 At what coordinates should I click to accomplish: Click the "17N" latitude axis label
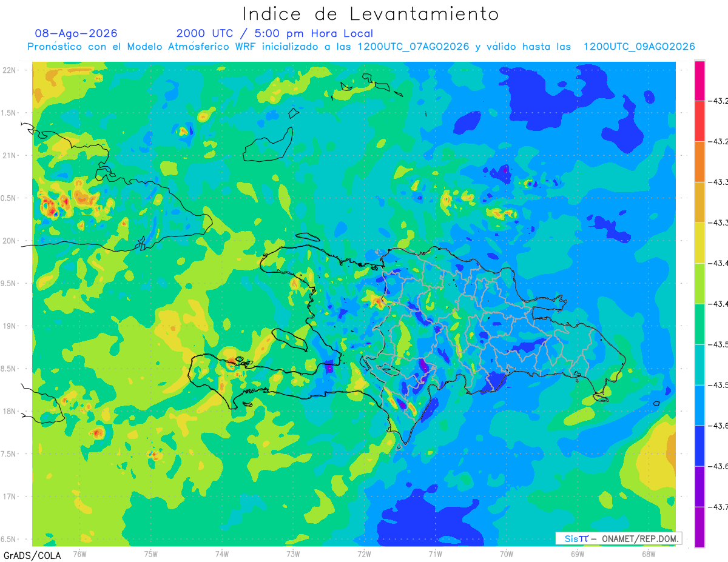tap(9, 497)
